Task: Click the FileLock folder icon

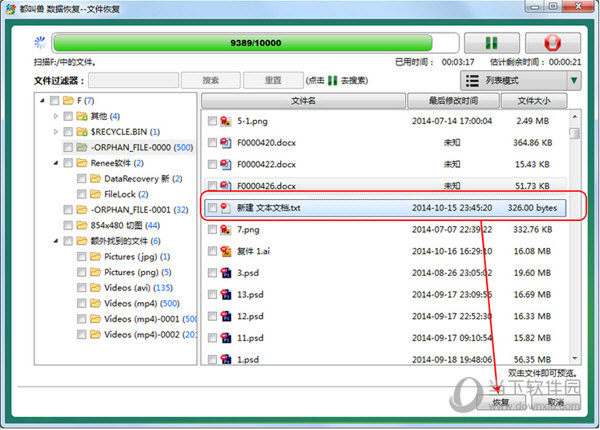Action: click(x=95, y=194)
